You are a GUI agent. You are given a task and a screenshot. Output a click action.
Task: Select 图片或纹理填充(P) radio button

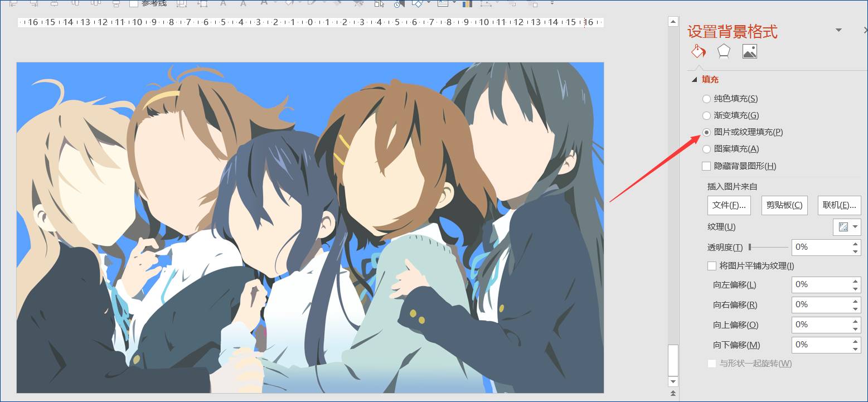(x=706, y=132)
